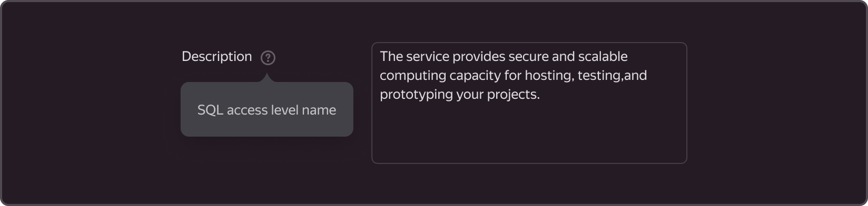The image size is (868, 206).
Task: Place cursor after 'your projects.' text
Action: tap(541, 95)
